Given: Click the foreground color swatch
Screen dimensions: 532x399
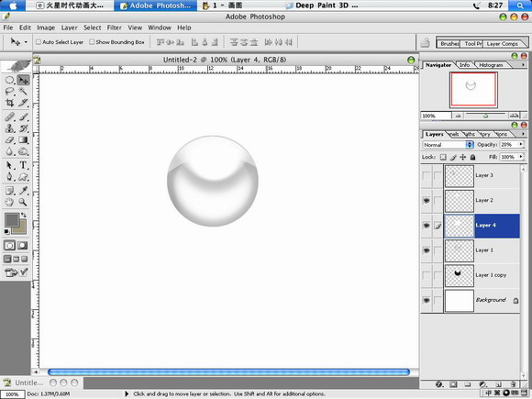Looking at the screenshot, I should click(12, 220).
